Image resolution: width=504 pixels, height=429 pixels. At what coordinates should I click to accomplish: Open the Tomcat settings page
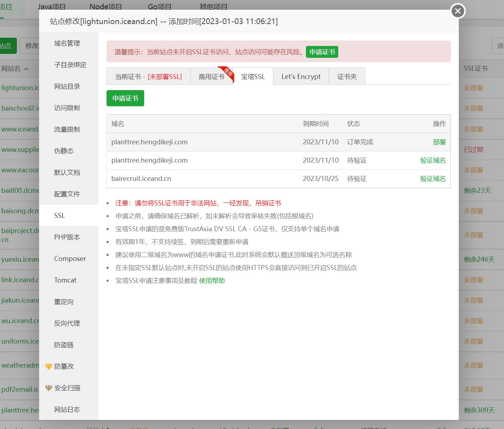pos(65,280)
